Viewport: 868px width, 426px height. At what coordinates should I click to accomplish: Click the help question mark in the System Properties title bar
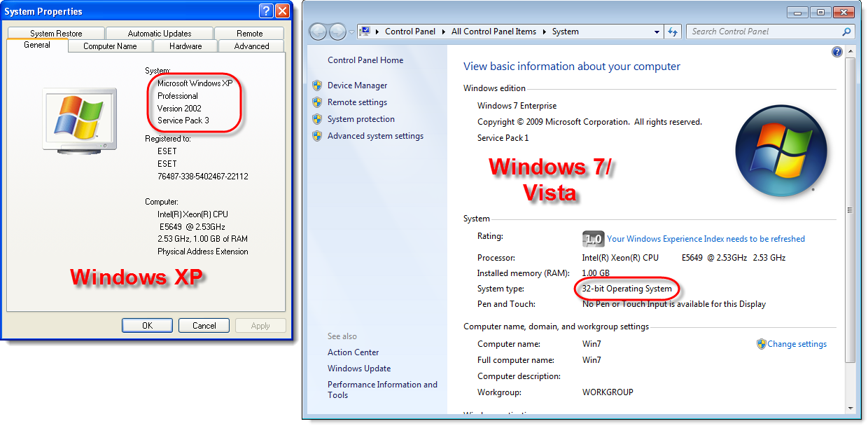pos(266,11)
